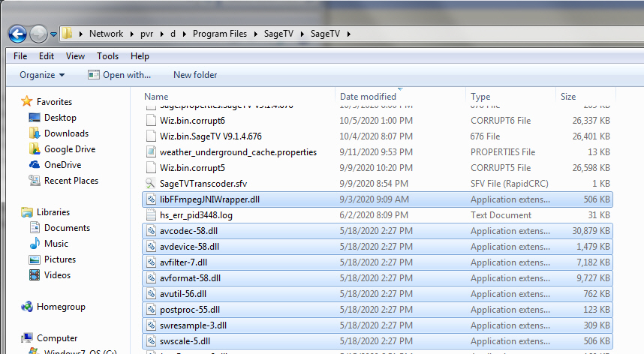The width and height of the screenshot is (644, 354).
Task: Click the swresample-3.dll file icon
Action: pyautogui.click(x=151, y=325)
